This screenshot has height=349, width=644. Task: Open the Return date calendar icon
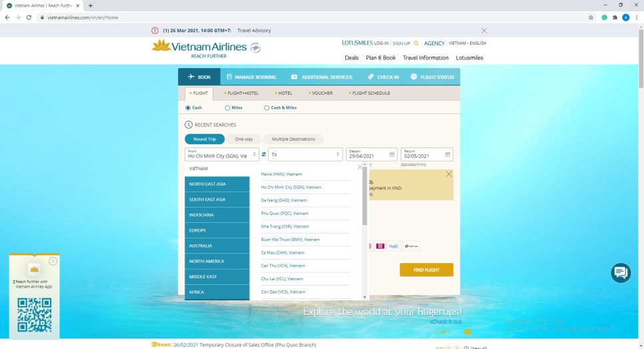tap(448, 155)
